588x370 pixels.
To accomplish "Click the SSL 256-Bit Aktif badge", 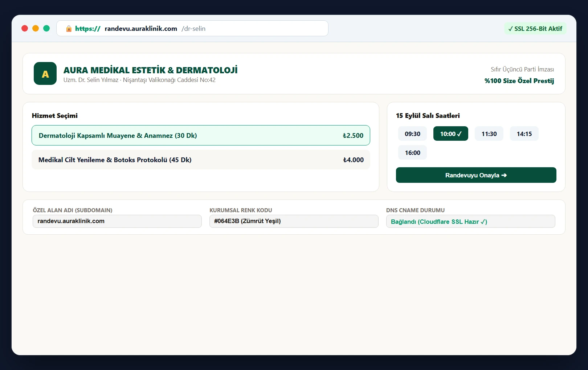I will (535, 29).
